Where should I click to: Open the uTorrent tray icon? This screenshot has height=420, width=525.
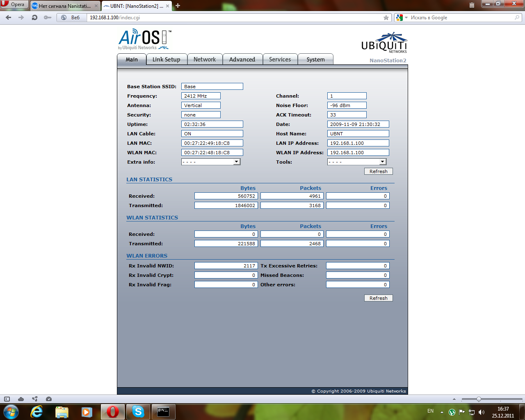click(x=452, y=412)
